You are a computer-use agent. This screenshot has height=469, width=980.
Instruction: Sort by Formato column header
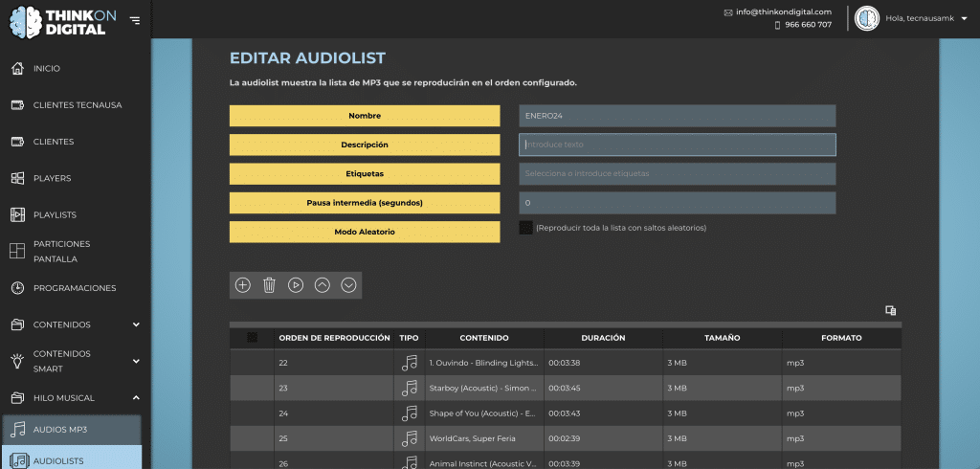point(841,338)
